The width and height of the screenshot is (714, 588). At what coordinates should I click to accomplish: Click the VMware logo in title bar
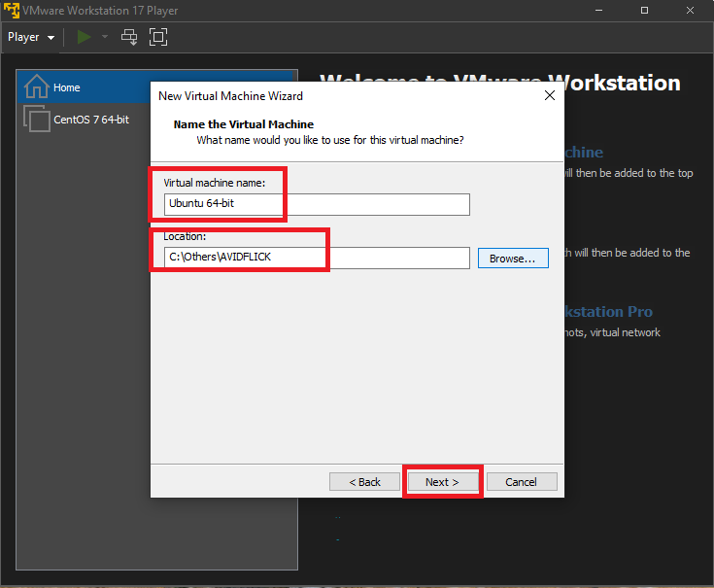11,10
